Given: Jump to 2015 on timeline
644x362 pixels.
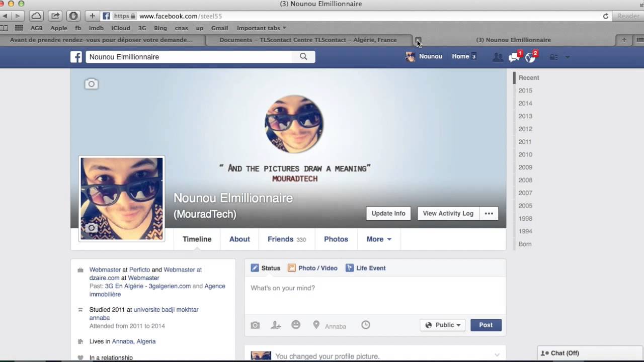Looking at the screenshot, I should point(525,90).
